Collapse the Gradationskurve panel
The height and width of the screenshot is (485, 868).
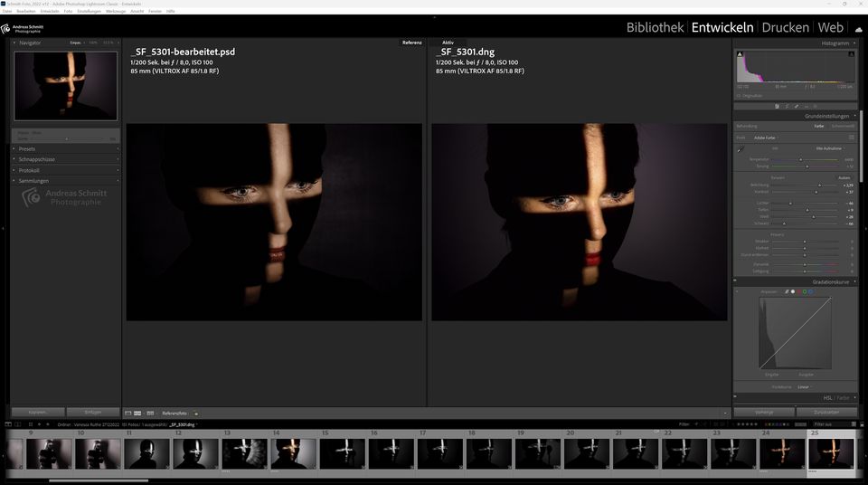[854, 281]
